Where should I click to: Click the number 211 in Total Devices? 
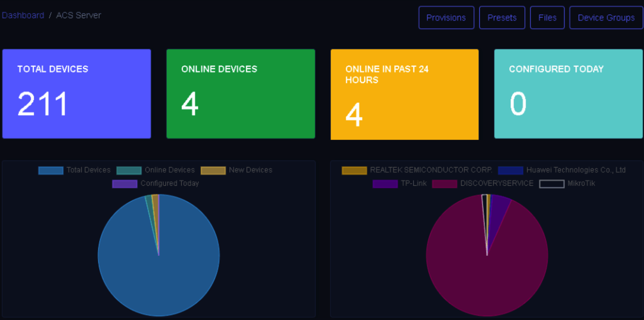pos(43,104)
